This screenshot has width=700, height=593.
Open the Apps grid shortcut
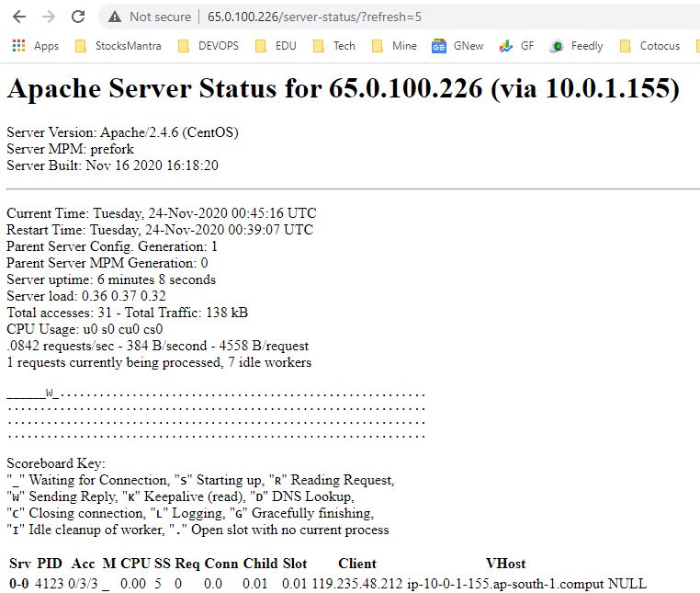click(35, 46)
